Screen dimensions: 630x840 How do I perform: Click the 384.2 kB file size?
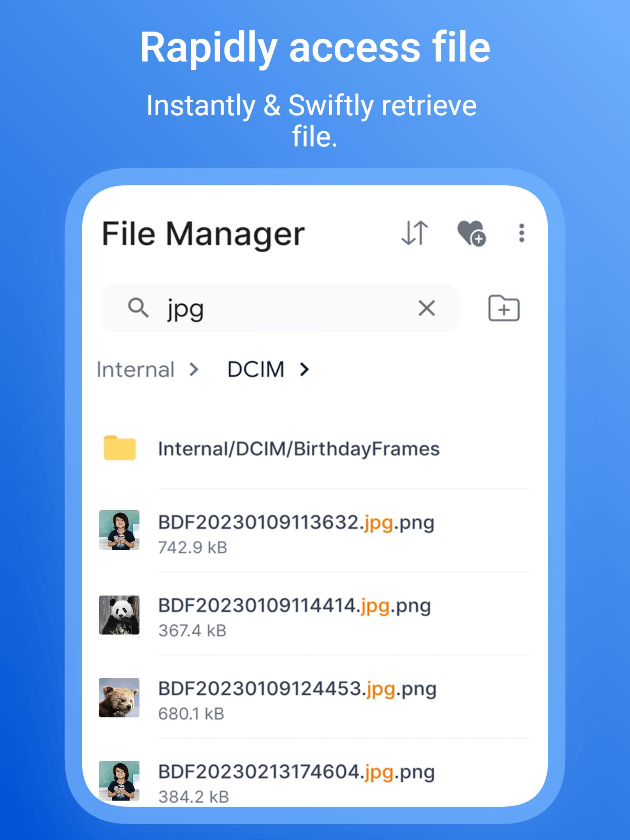194,797
